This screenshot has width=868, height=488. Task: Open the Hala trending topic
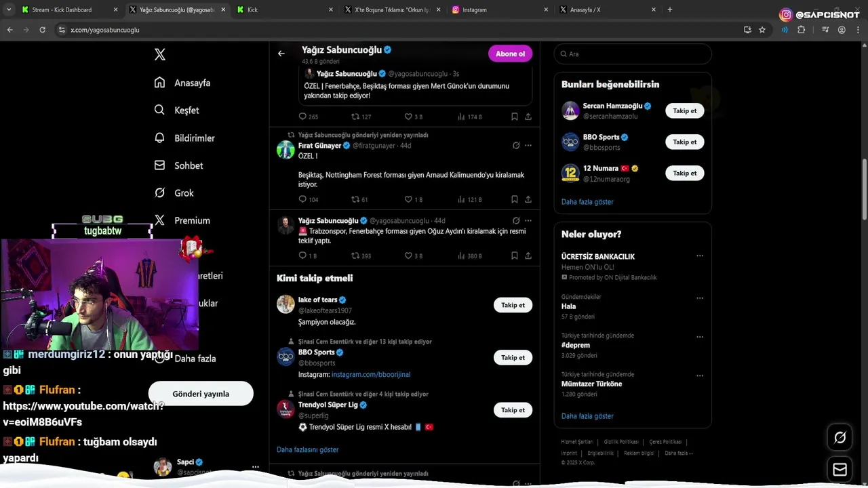568,306
